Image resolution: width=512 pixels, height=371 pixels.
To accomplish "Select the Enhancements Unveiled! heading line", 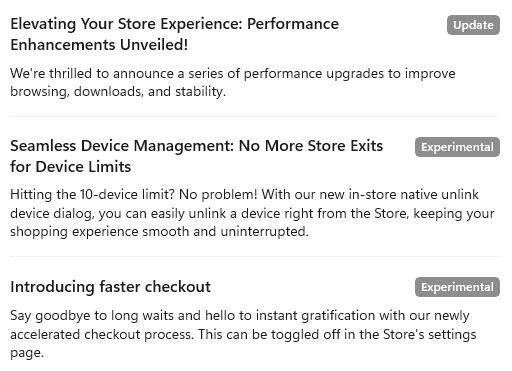I will [x=99, y=45].
